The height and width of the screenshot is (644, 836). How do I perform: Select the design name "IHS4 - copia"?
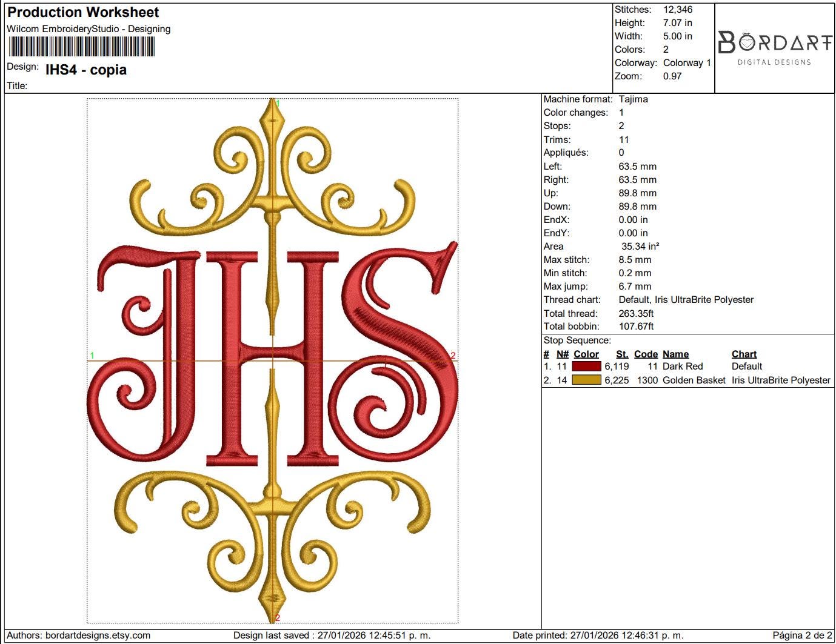point(86,70)
